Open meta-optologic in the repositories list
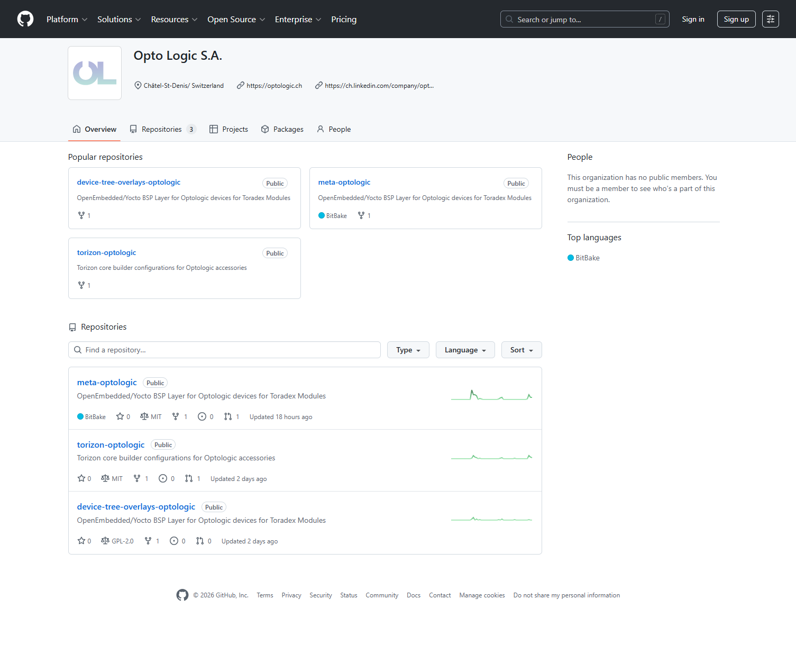 [x=107, y=382]
